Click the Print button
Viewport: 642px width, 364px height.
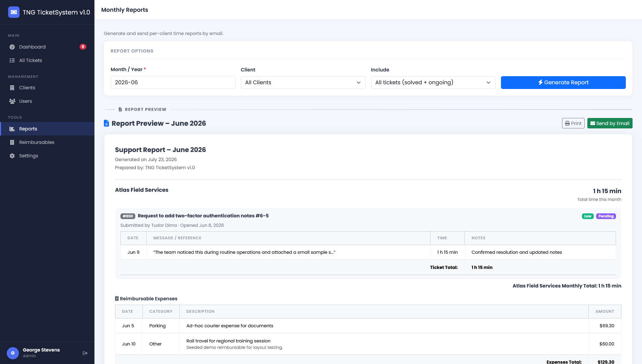pyautogui.click(x=573, y=123)
